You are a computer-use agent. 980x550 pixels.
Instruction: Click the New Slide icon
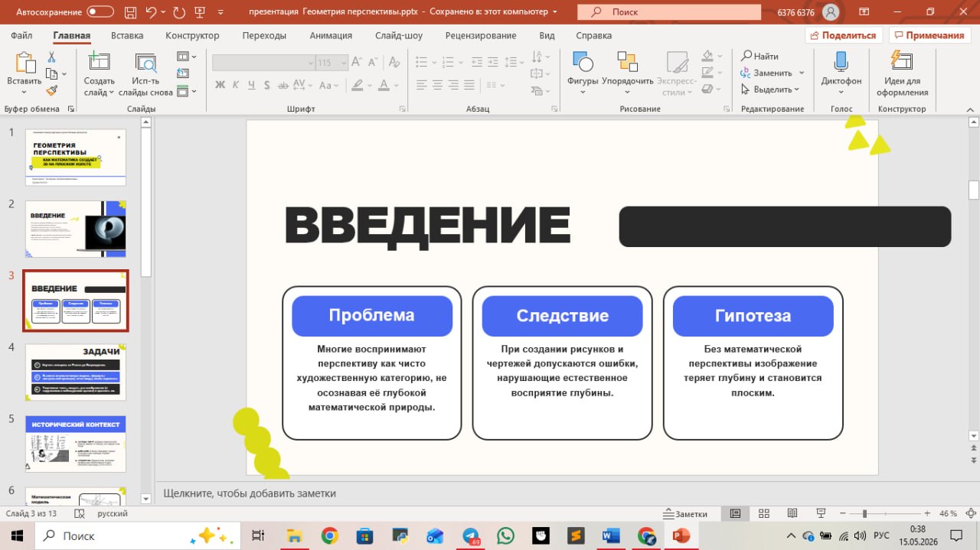[99, 63]
